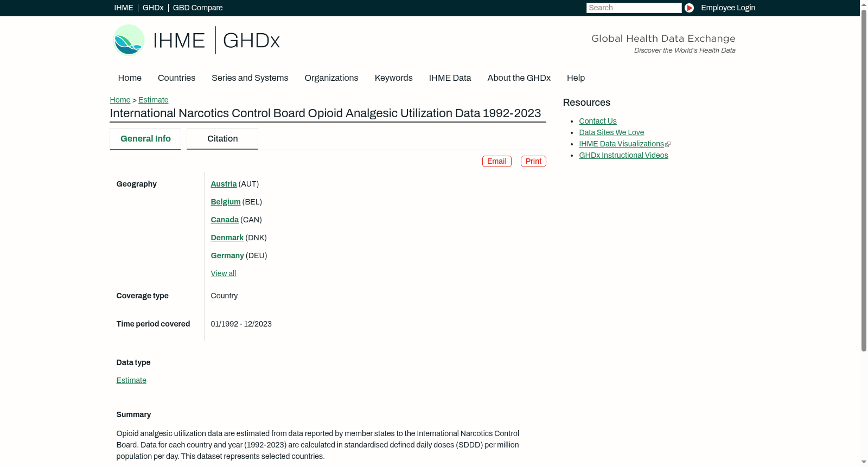Click the 'Country' coverage type value
This screenshot has height=467, width=868.
(224, 296)
